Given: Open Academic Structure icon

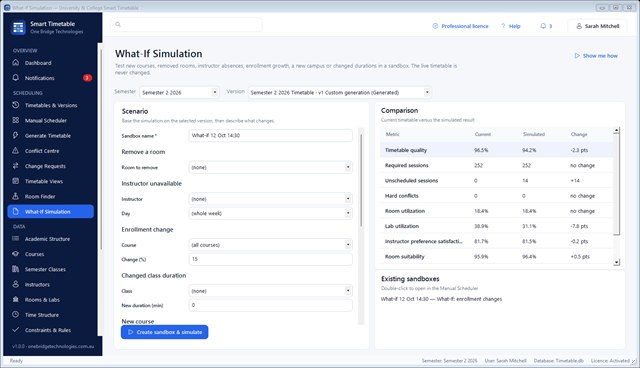Looking at the screenshot, I should pos(16,239).
